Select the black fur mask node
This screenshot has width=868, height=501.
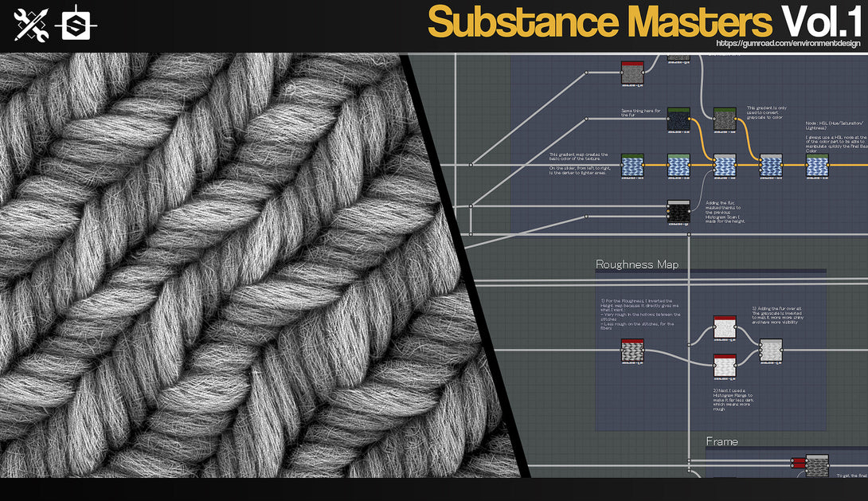(678, 212)
